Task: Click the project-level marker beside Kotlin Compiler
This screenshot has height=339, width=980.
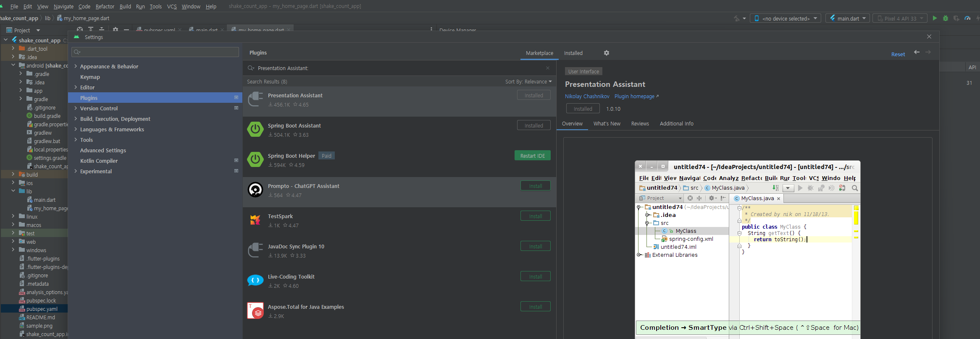Action: [x=236, y=160]
